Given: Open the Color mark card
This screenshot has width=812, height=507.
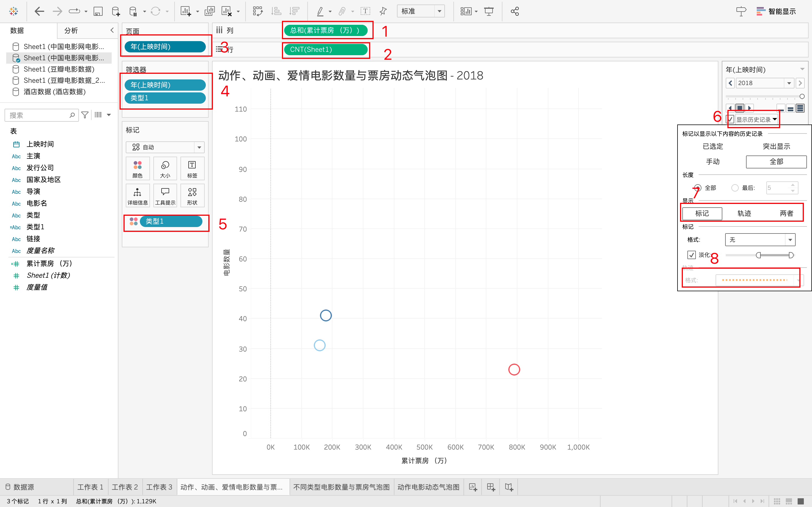Looking at the screenshot, I should [x=138, y=168].
